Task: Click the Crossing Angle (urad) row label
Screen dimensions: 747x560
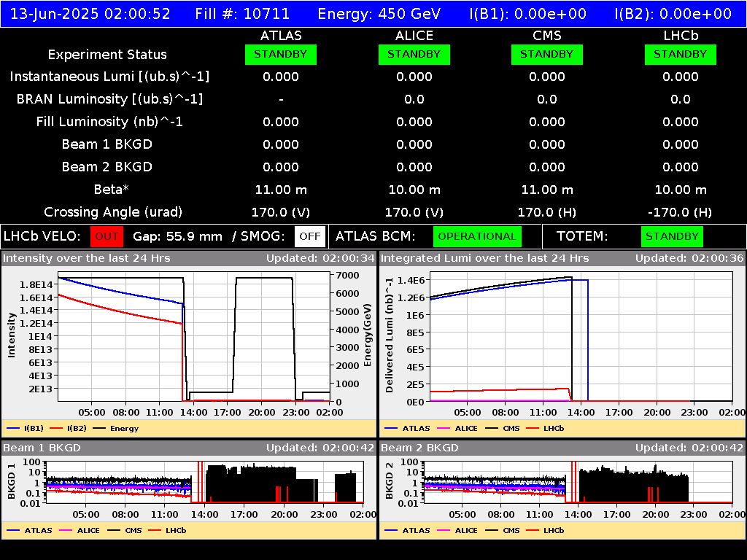Action: click(113, 212)
